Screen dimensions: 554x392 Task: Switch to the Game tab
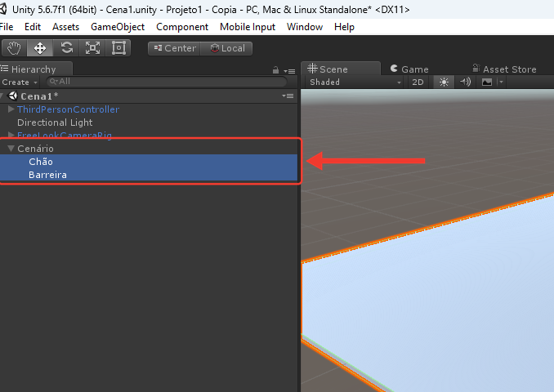click(x=410, y=69)
